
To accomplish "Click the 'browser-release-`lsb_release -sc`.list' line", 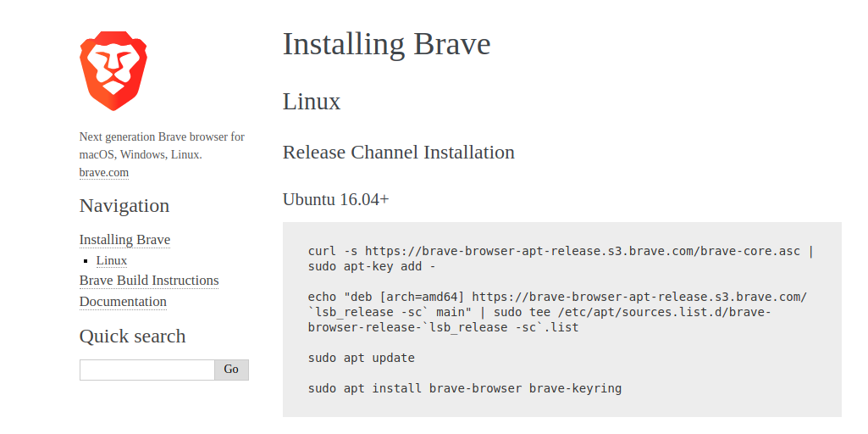I will 444,327.
